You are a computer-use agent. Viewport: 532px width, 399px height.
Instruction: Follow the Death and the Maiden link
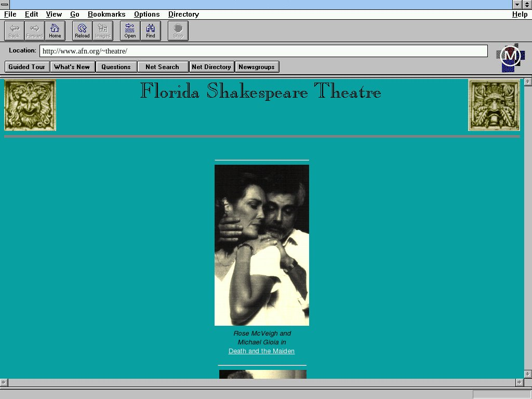(261, 351)
